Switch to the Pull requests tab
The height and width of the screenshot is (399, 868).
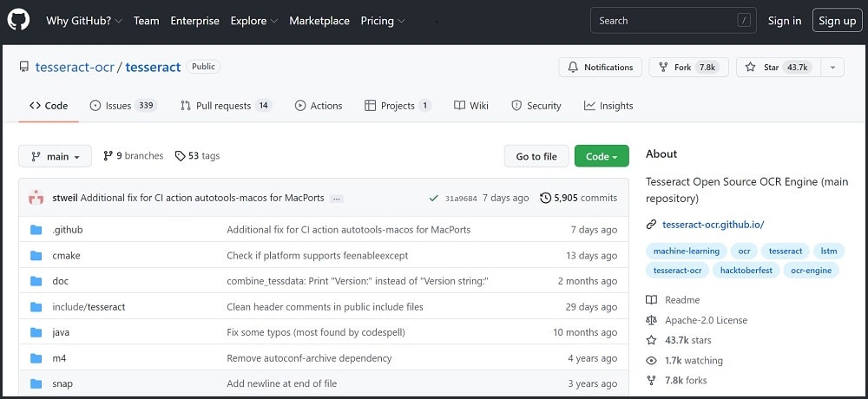pyautogui.click(x=227, y=106)
